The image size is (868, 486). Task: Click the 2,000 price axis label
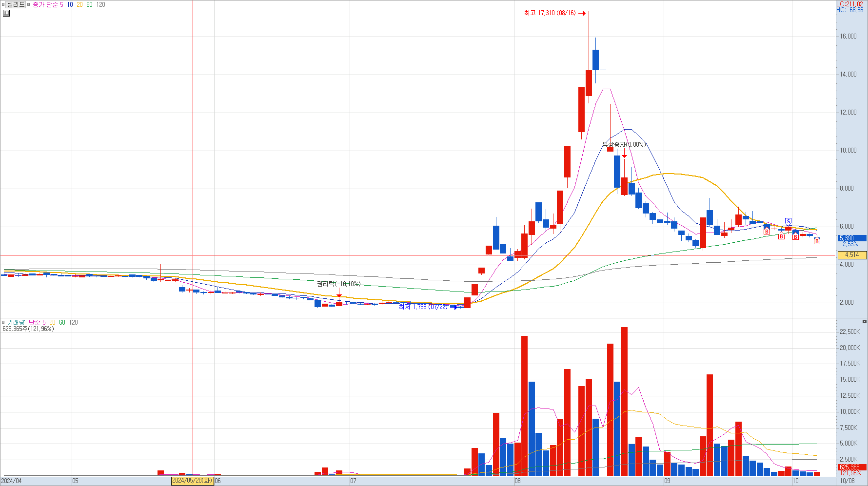point(847,303)
